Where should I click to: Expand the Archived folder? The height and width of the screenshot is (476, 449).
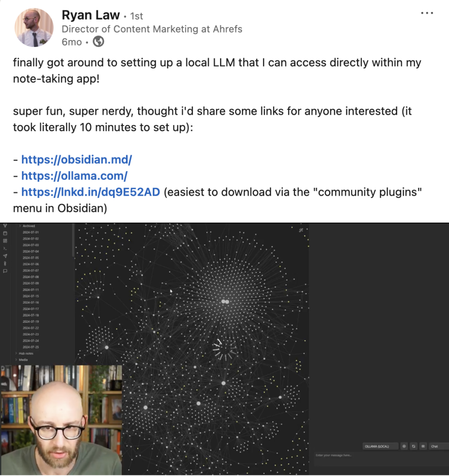click(28, 226)
